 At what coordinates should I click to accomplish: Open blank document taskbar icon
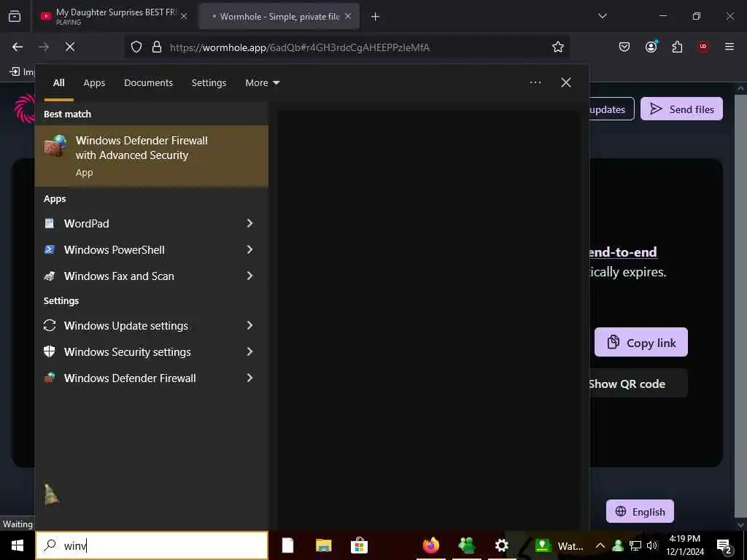(287, 545)
